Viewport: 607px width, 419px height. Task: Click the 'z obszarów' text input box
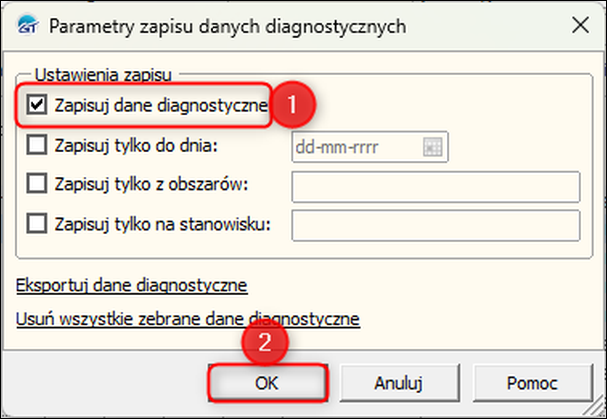[435, 186]
